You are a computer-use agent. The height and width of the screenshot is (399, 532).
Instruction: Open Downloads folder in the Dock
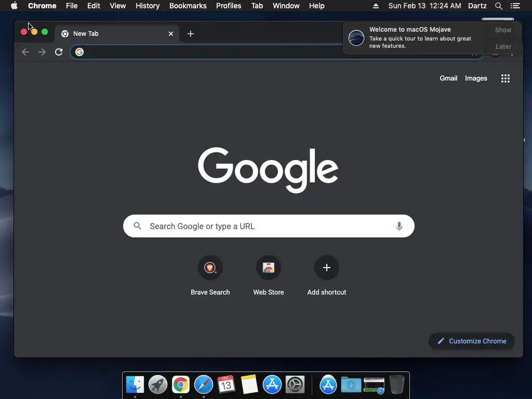tap(351, 385)
